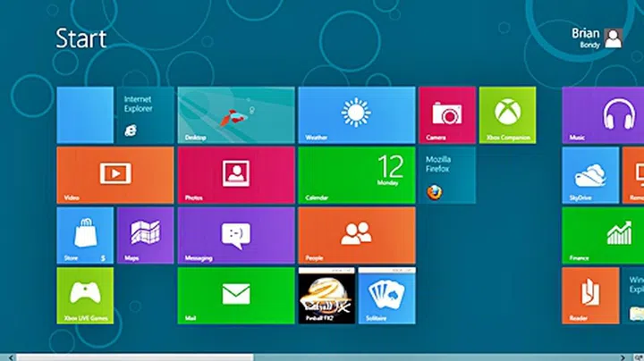The height and width of the screenshot is (361, 644).
Task: Click the horizontal scrollbar at the bottom
Action: [134, 357]
